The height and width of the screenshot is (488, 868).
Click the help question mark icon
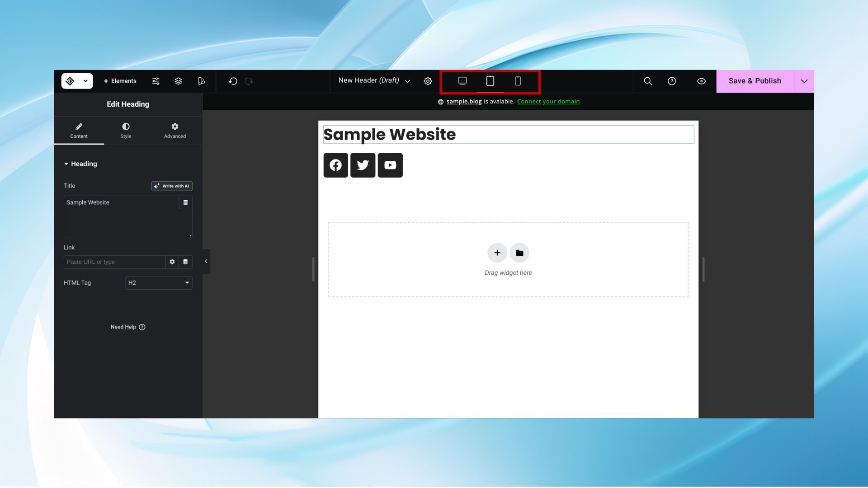[672, 81]
